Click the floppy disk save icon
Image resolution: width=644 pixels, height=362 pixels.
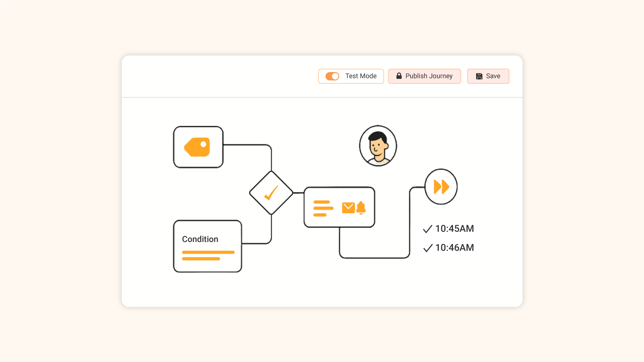click(479, 76)
